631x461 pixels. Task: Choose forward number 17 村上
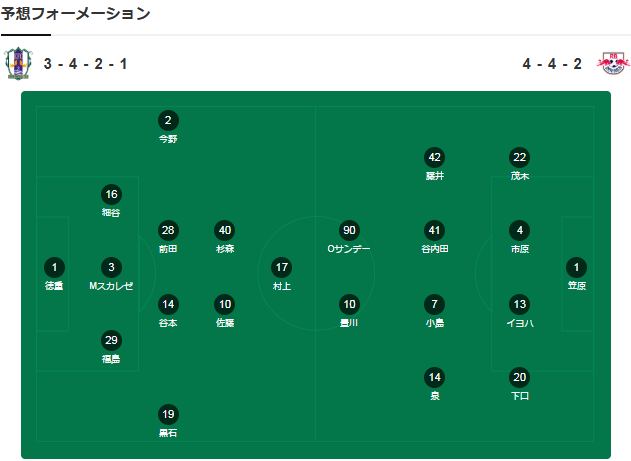(x=282, y=274)
